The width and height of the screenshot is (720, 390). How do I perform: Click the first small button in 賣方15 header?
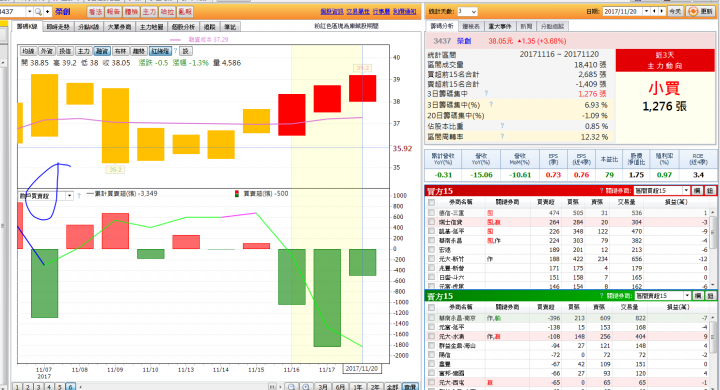coord(697,296)
